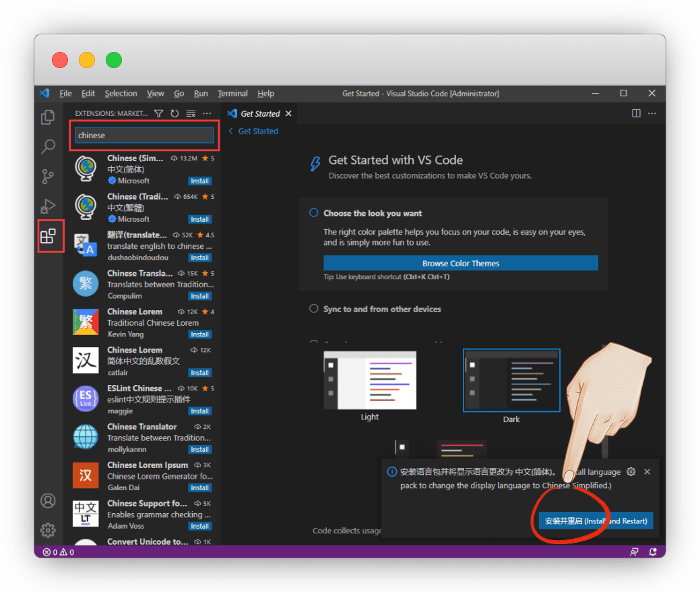Filter extensions using the funnel icon
700x592 pixels.
[158, 114]
